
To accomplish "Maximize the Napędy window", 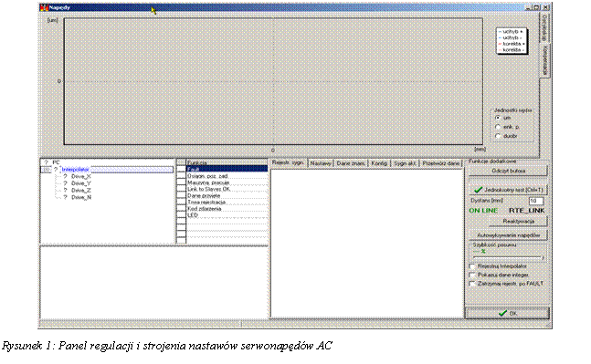I will click(x=536, y=7).
